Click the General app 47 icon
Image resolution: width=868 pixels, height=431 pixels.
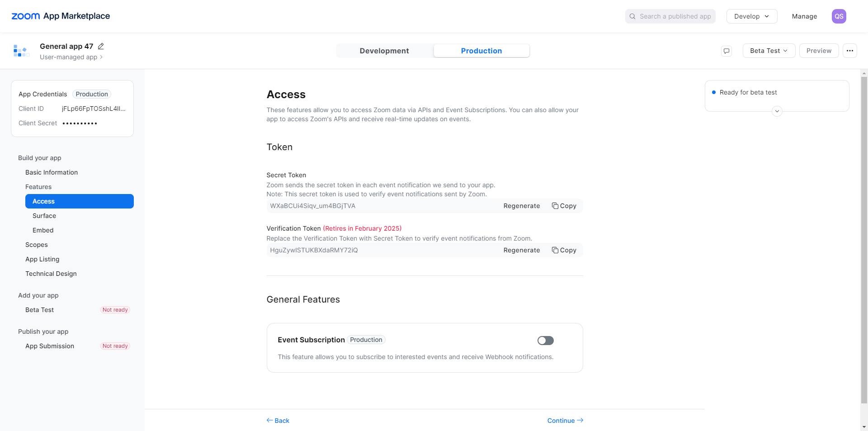pyautogui.click(x=21, y=51)
